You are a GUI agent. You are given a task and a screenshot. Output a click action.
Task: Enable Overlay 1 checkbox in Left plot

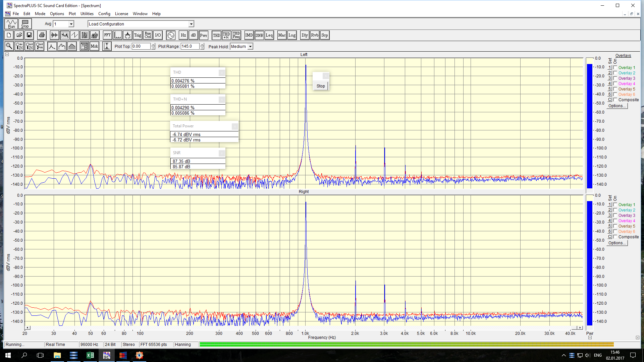coord(615,67)
